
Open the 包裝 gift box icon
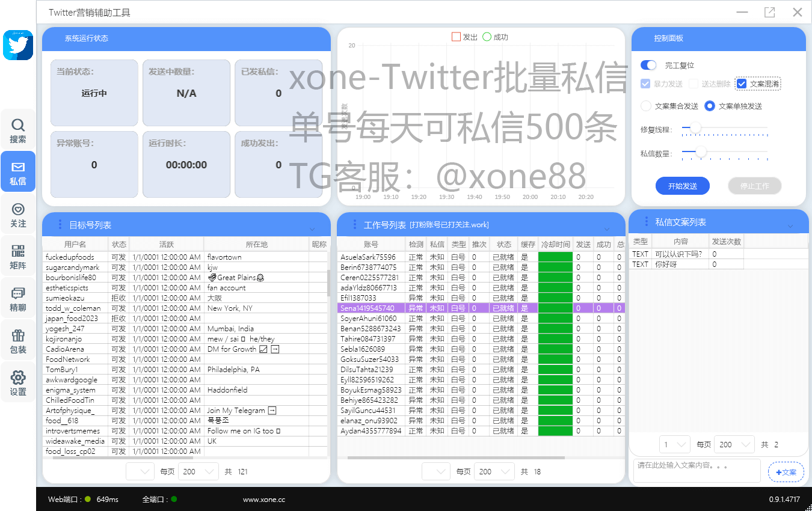[x=18, y=340]
